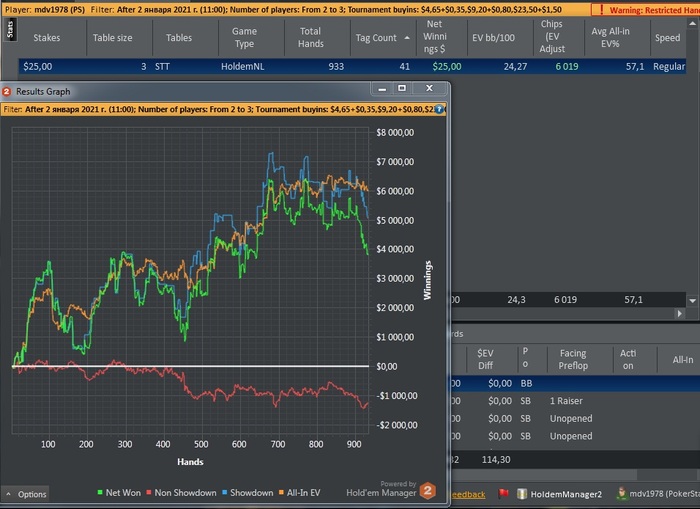Viewport: 700px width, 509px height.
Task: Sort hands by All-In column
Action: point(683,359)
